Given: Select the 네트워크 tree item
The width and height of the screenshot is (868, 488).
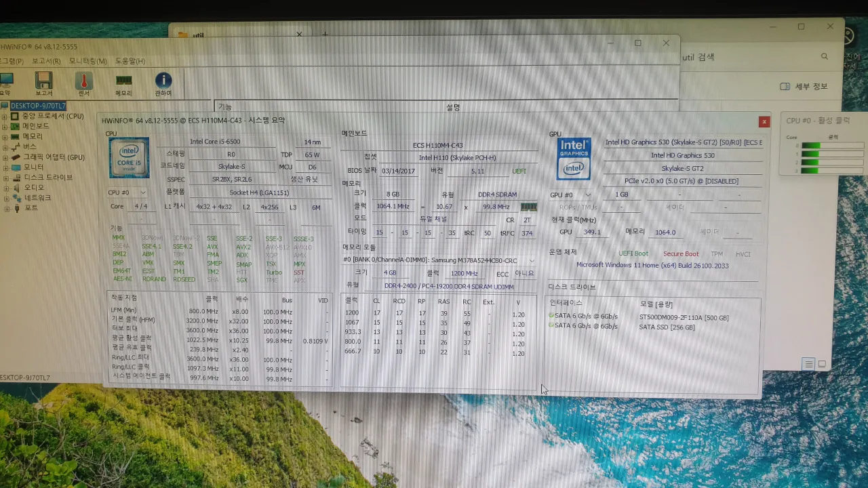Looking at the screenshot, I should point(37,198).
